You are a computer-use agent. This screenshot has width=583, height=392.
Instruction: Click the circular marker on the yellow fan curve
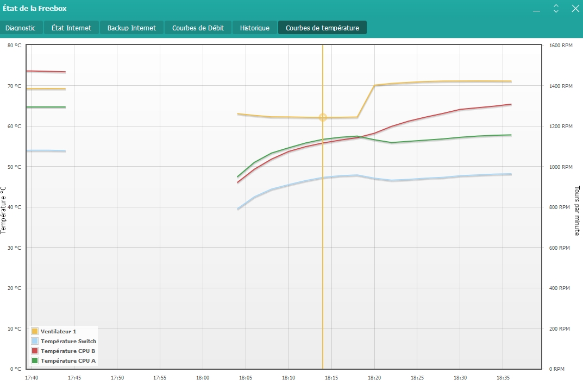coord(323,117)
